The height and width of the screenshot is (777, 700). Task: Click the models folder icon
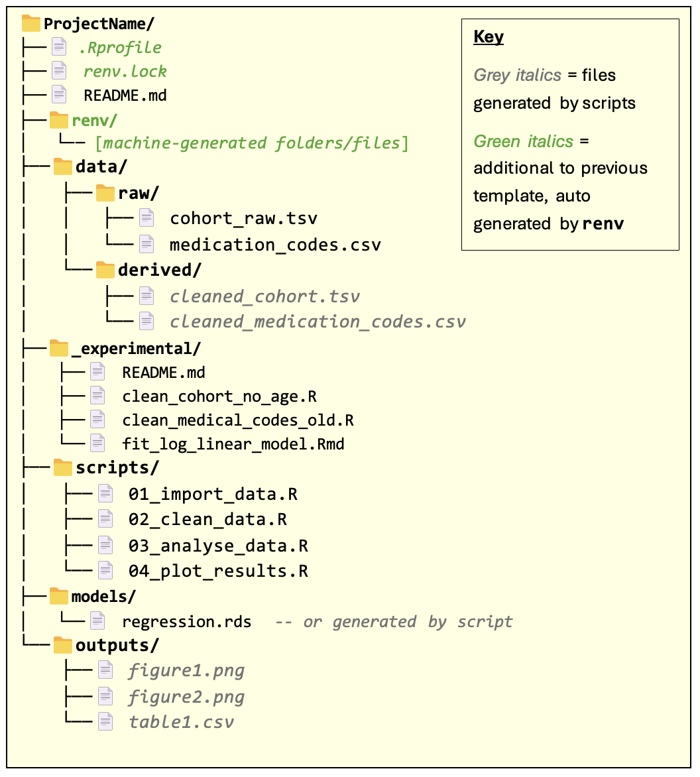(59, 596)
